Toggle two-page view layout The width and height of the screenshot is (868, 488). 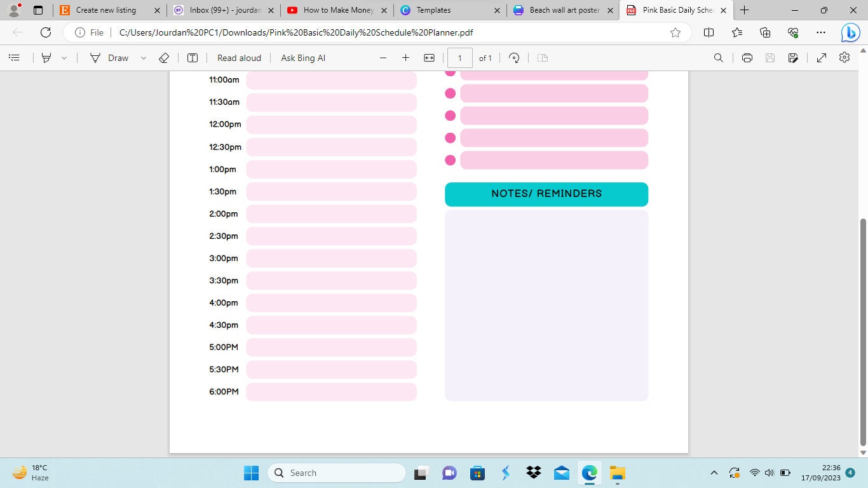tap(541, 58)
